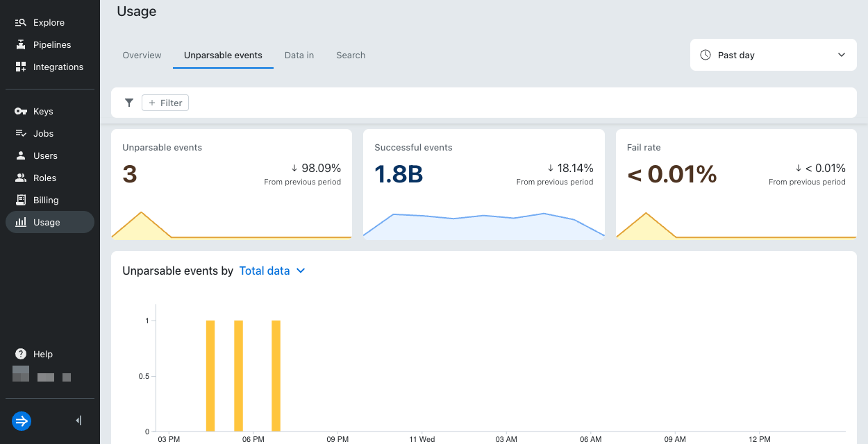Image resolution: width=868 pixels, height=444 pixels.
Task: Click the Billing receipt icon
Action: (21, 200)
